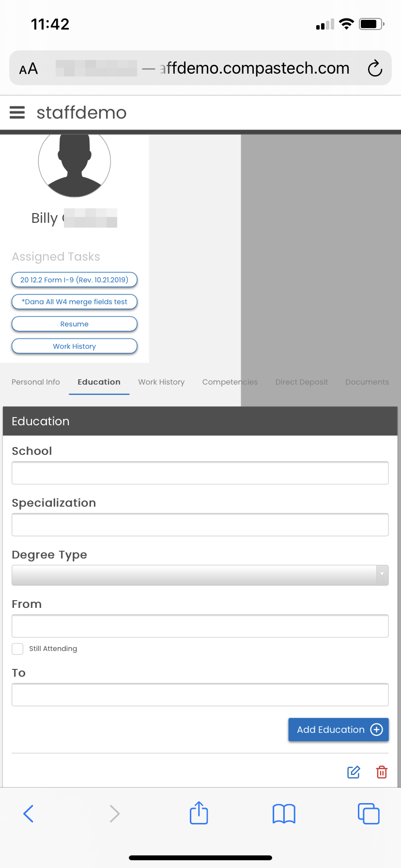
Task: Select the Competencies tab
Action: click(x=230, y=382)
